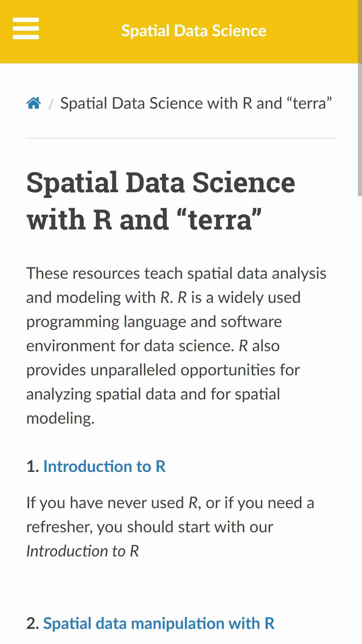Click the word "modeling." ending the intro

(x=61, y=418)
